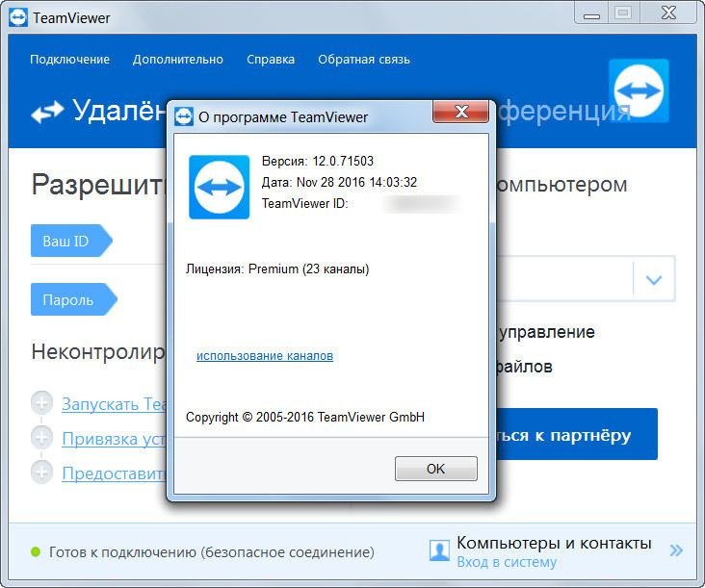
Task: Click the double-arrow remote control icon in header
Action: point(46,113)
